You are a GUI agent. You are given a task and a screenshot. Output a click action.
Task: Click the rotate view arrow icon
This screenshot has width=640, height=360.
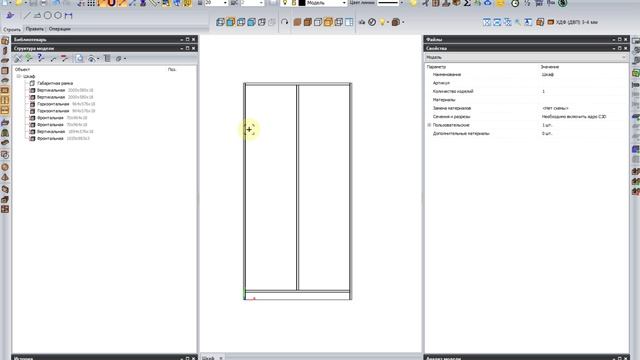(284, 22)
